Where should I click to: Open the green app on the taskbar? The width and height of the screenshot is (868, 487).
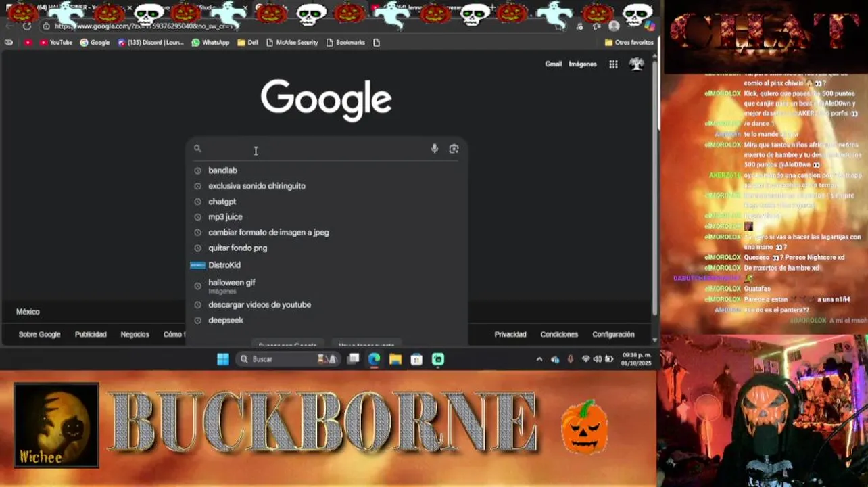[x=438, y=359]
